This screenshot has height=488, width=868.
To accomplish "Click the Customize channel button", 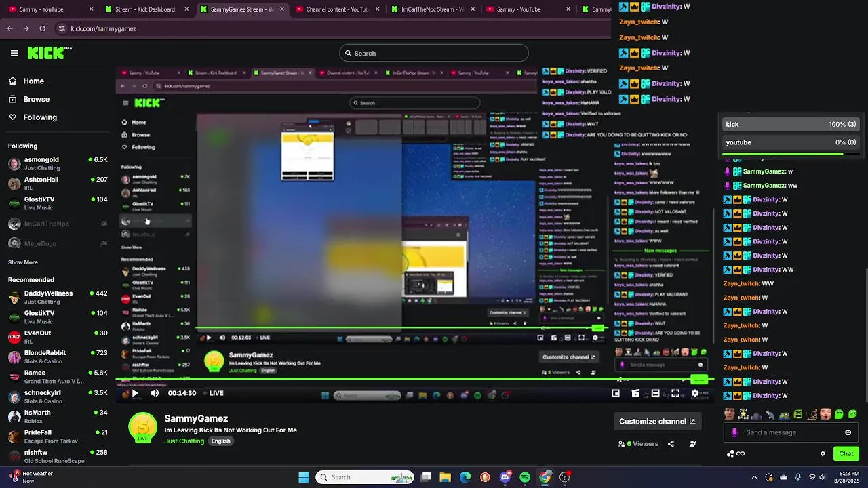I will point(657,421).
